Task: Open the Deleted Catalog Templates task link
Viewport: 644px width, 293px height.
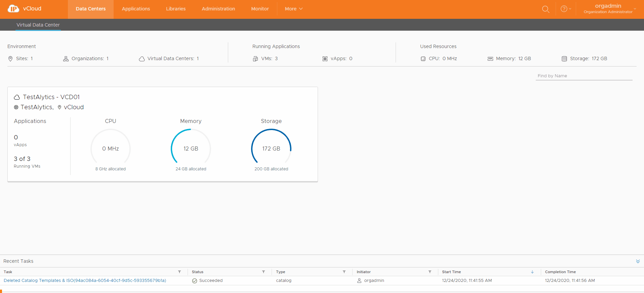Action: (85, 281)
